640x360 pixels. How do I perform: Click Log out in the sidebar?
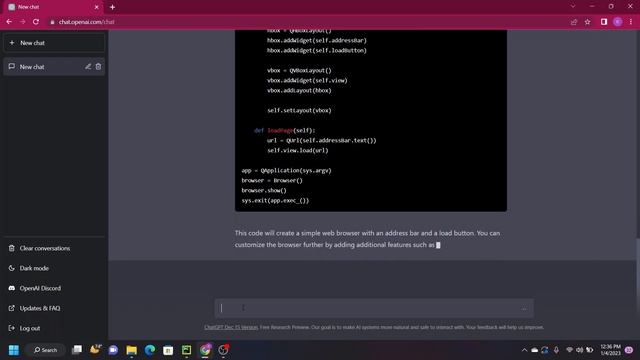coord(54,328)
